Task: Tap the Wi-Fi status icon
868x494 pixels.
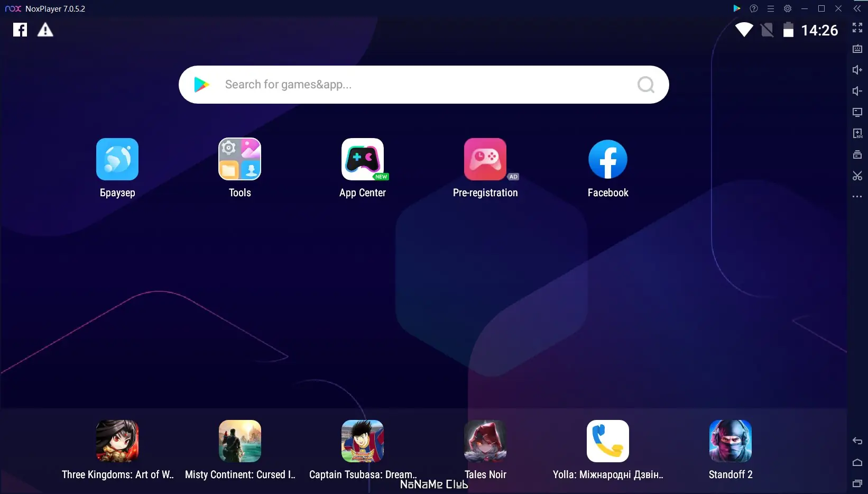Action: (x=744, y=30)
